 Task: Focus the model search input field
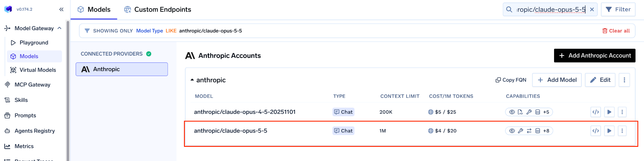(551, 9)
